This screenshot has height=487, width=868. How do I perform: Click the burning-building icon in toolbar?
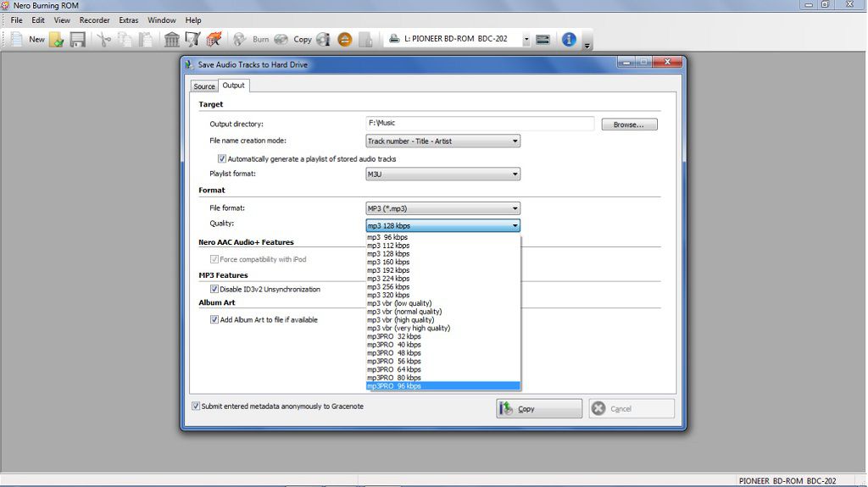pos(214,39)
